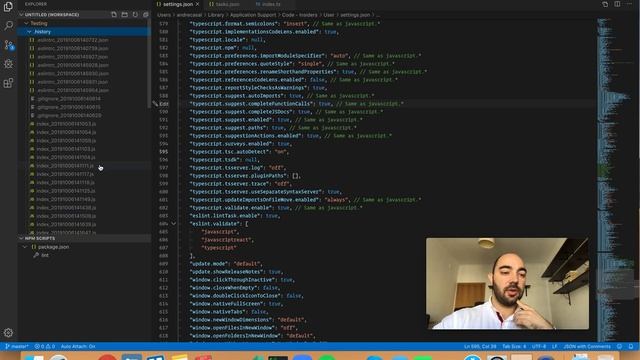
Task: Click the "eslint.lintTask.enable" line
Action: 235,216
